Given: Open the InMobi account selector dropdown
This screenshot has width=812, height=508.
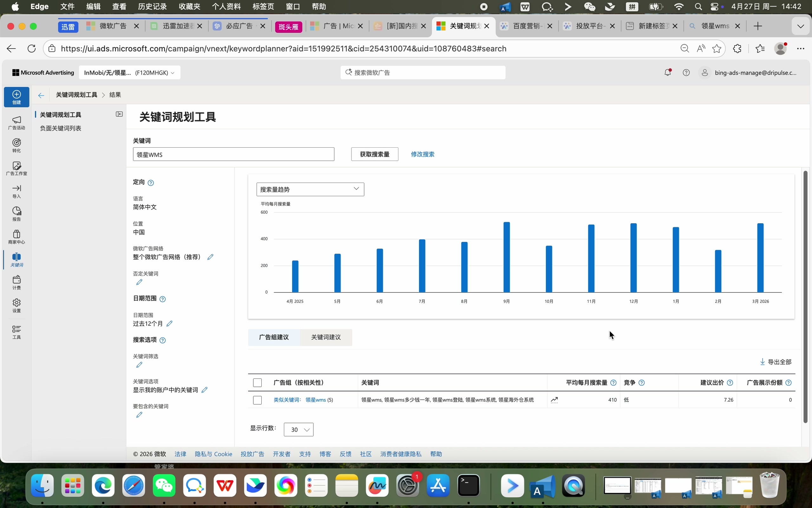Looking at the screenshot, I should pyautogui.click(x=129, y=73).
